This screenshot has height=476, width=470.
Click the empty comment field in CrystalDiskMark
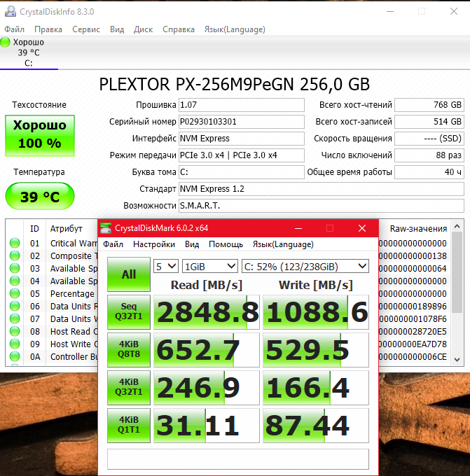[238, 459]
